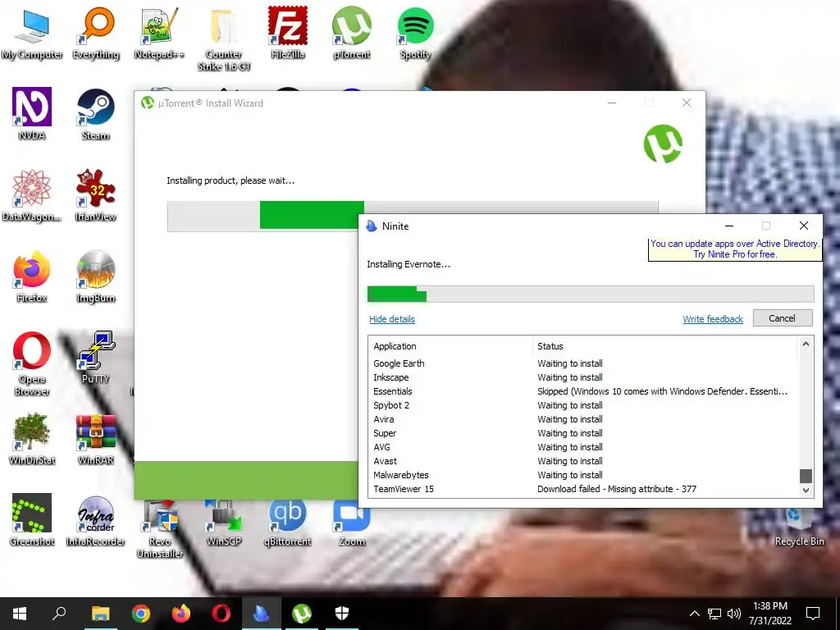Click the taskbar search magnifier

click(x=59, y=613)
